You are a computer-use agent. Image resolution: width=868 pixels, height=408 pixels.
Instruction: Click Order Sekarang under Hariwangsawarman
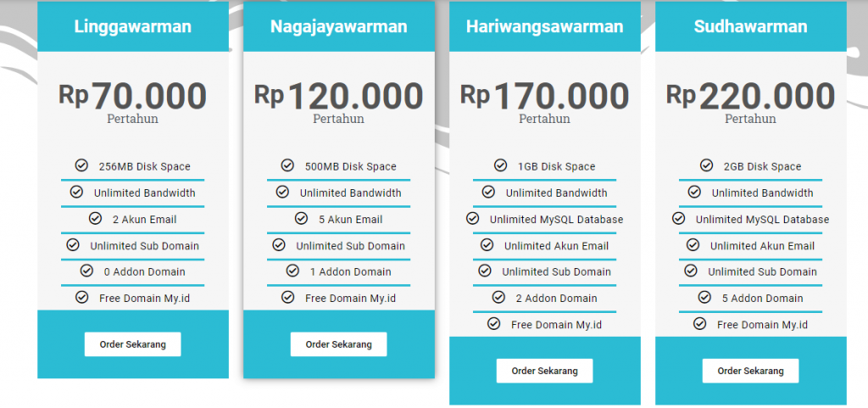[x=545, y=371]
